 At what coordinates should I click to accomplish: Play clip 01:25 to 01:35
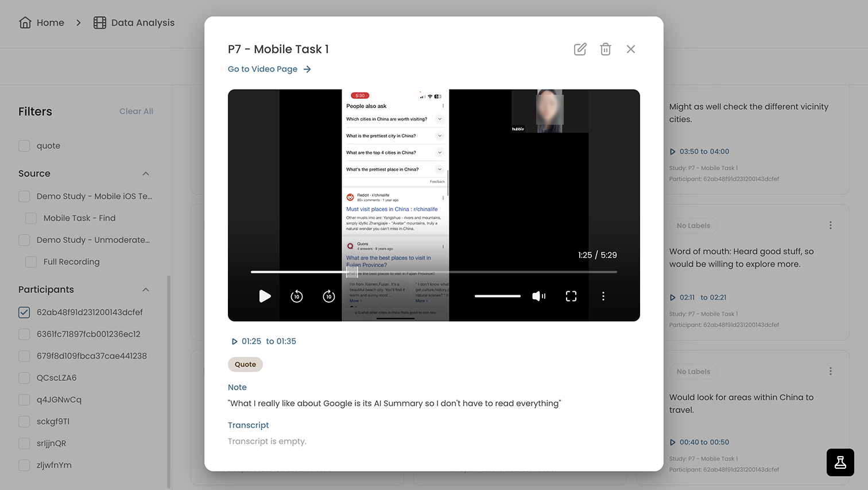(263, 341)
